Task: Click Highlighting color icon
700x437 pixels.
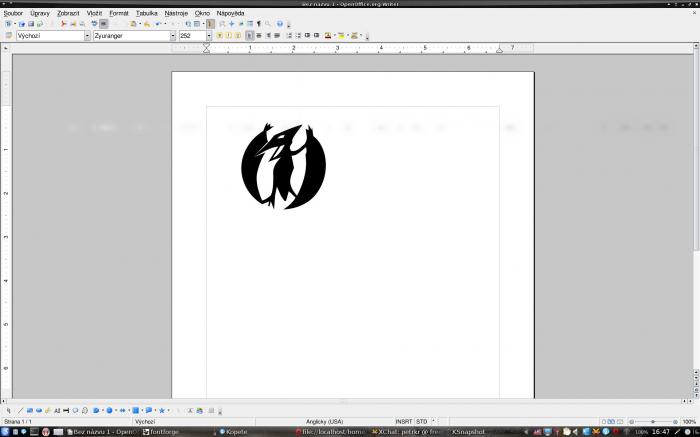Action: tap(341, 35)
